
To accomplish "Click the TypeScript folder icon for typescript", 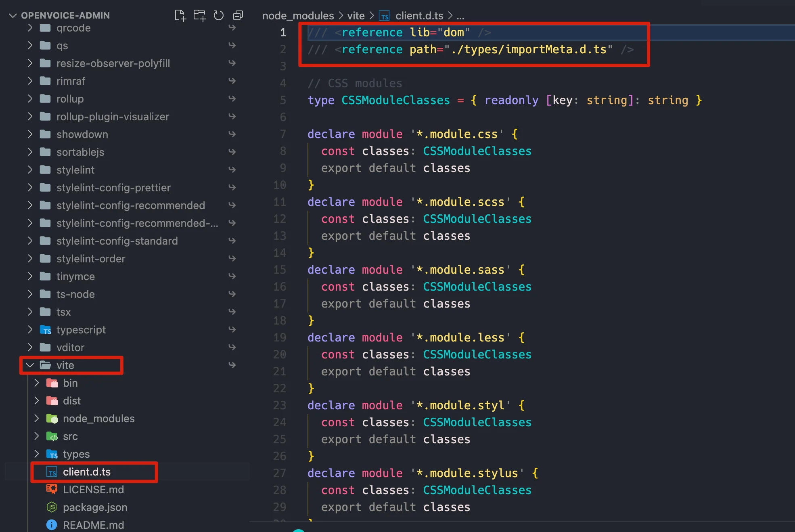I will (45, 330).
